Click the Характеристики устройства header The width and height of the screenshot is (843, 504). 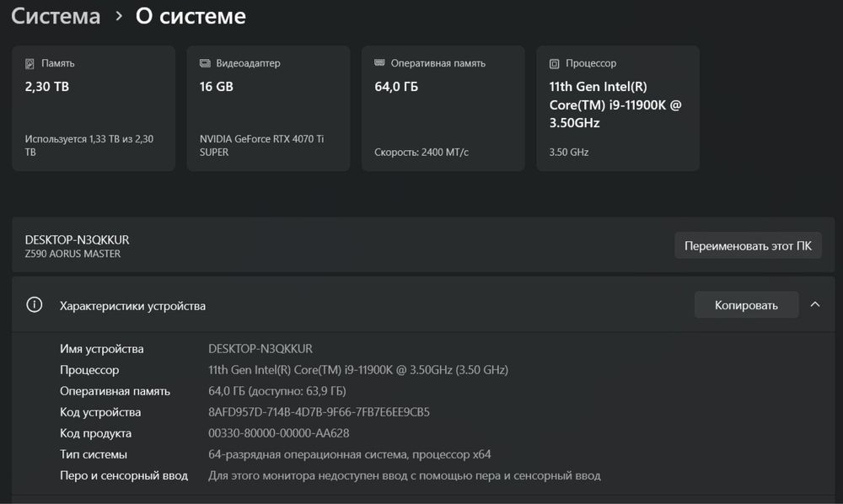132,306
